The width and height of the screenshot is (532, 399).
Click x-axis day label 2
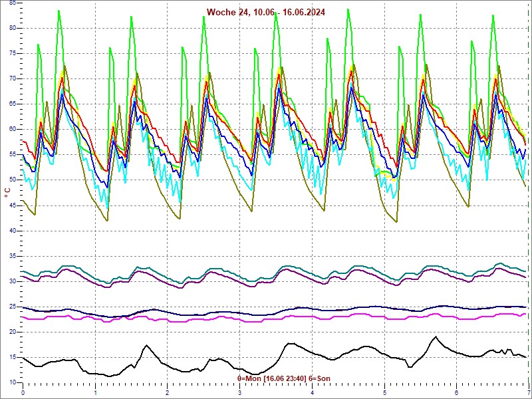pos(168,393)
